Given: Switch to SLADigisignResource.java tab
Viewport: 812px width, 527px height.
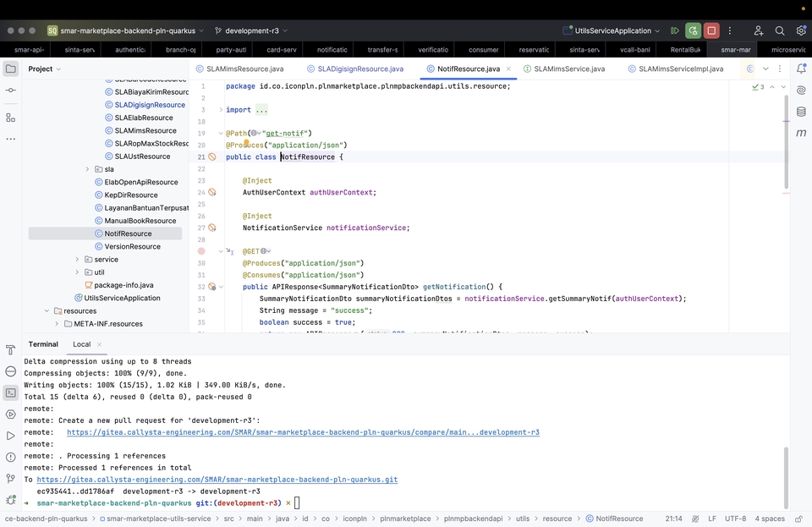Looking at the screenshot, I should coord(355,69).
